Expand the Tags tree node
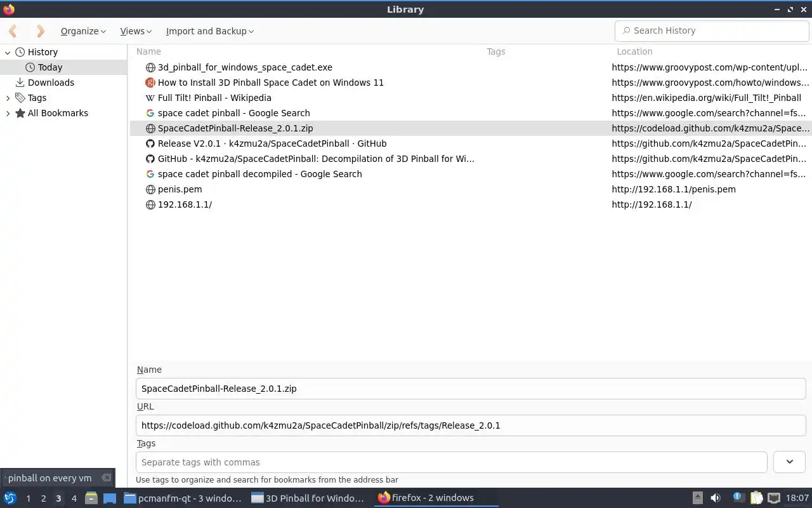 click(8, 98)
